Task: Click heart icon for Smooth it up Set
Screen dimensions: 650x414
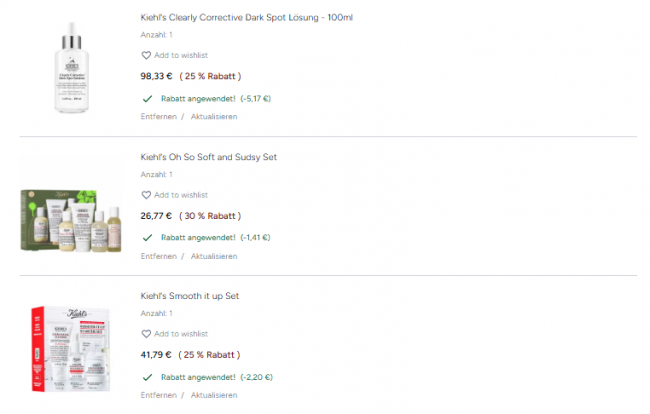Action: tap(146, 334)
